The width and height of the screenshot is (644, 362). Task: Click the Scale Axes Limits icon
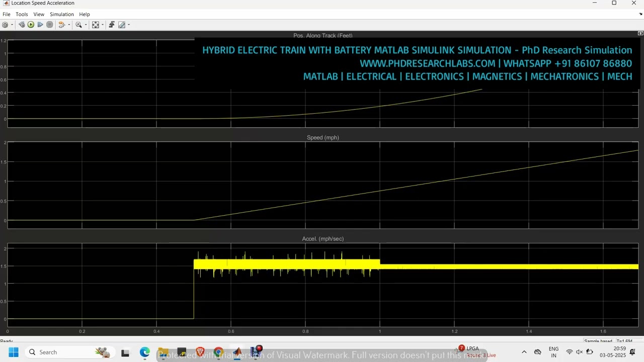point(95,25)
